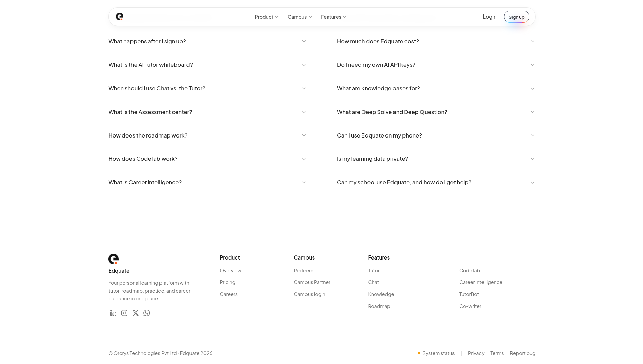Click the "Your personal learning platform" footer description
This screenshot has height=364, width=643.
click(149, 291)
